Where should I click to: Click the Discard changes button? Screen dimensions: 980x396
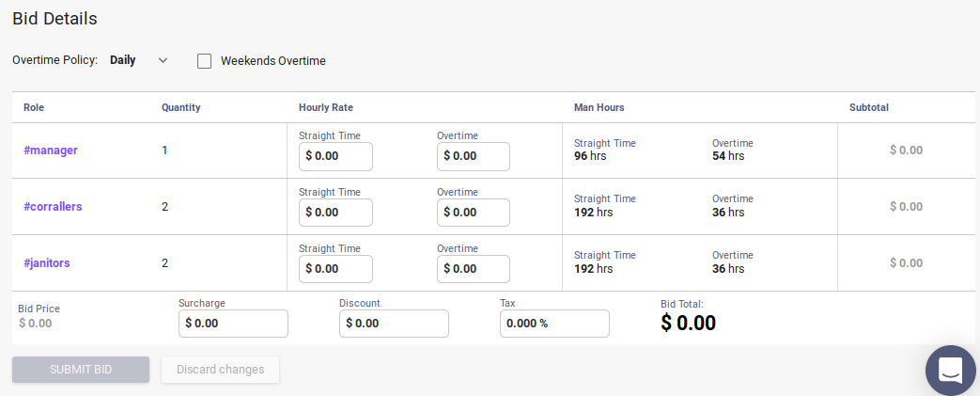coord(220,370)
